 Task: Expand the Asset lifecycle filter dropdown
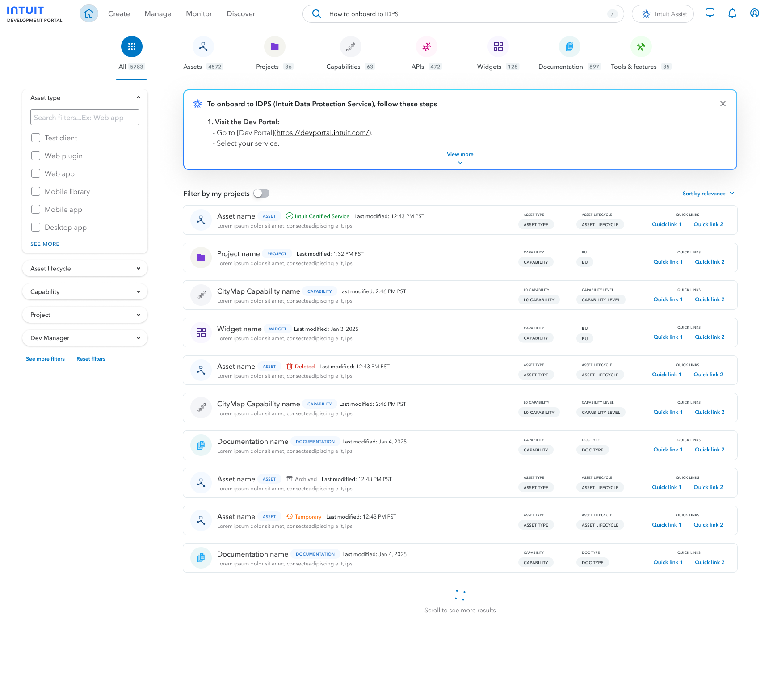tap(85, 268)
